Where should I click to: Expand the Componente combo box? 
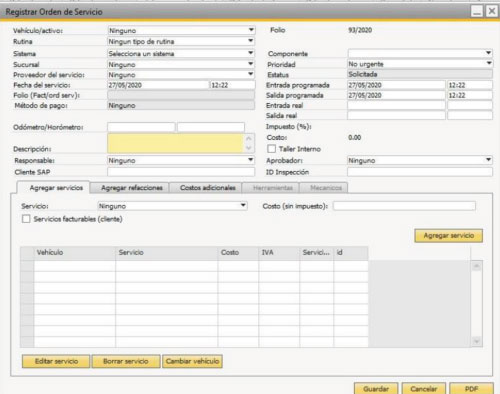[x=488, y=53]
